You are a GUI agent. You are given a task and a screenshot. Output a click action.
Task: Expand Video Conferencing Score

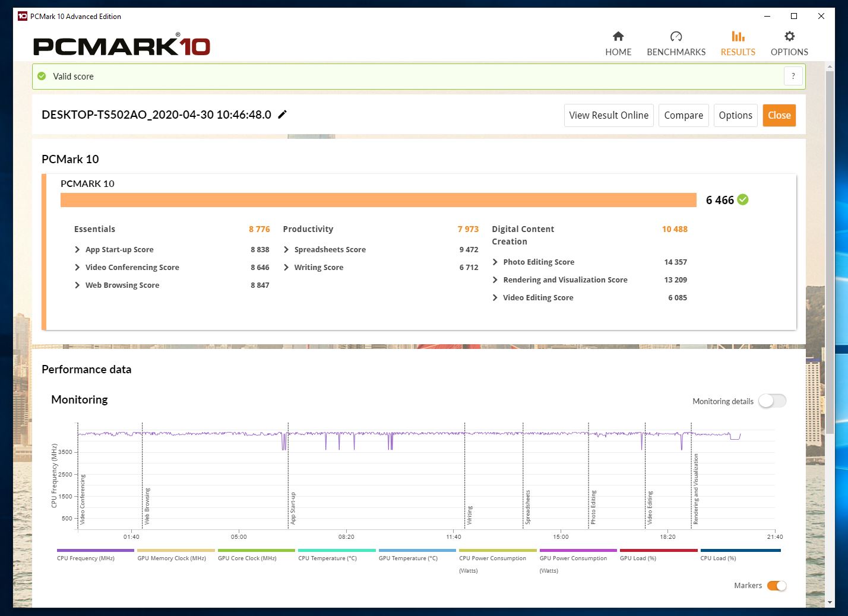77,268
